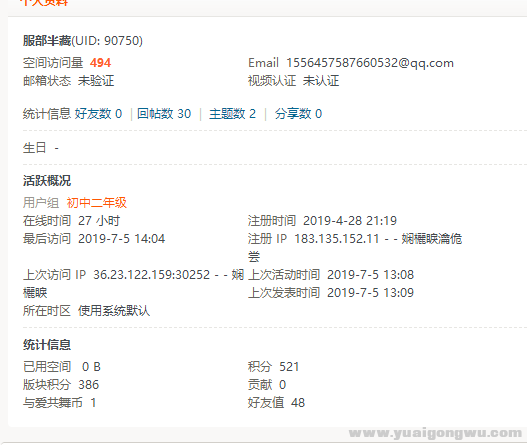Open the 分享数 0 shares link

(298, 114)
